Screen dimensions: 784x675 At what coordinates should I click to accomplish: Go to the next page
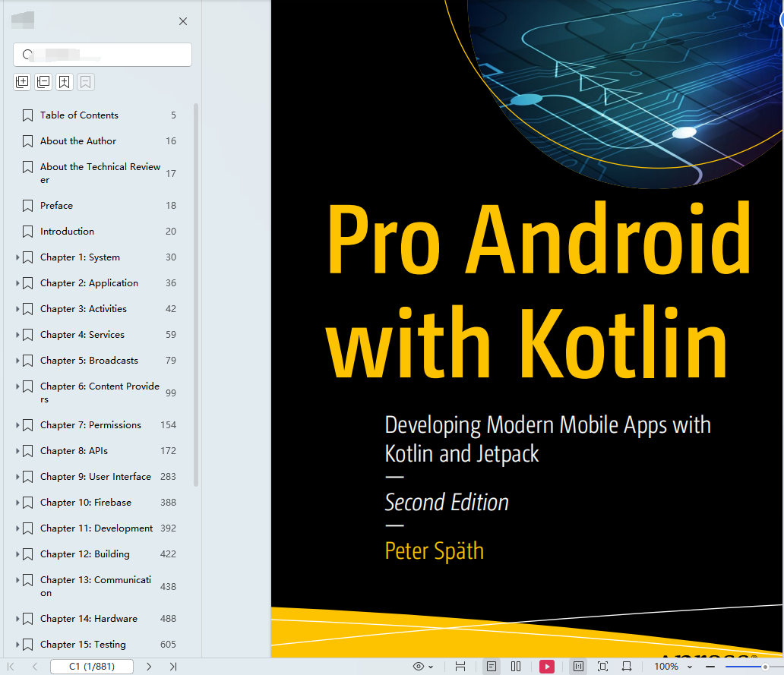(148, 667)
